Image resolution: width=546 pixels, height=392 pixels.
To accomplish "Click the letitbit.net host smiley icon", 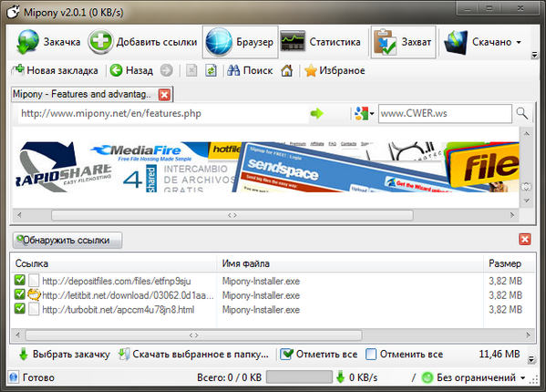I will tap(34, 294).
